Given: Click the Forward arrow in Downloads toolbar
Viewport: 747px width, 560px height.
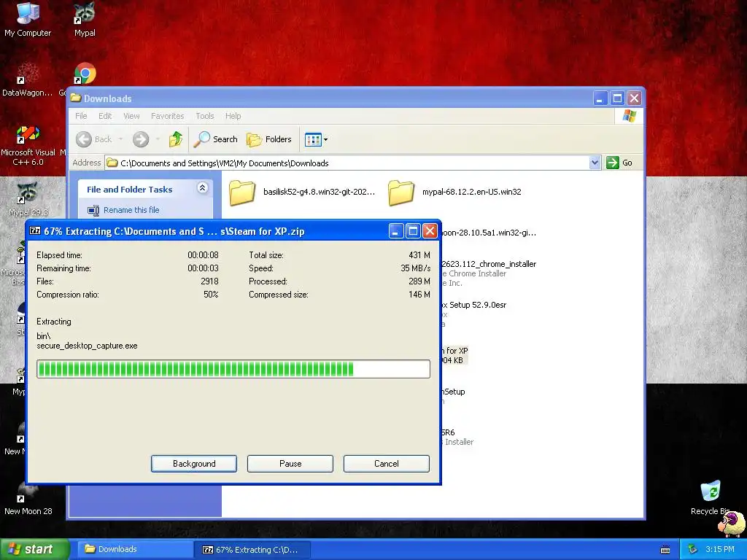Looking at the screenshot, I should tap(141, 139).
